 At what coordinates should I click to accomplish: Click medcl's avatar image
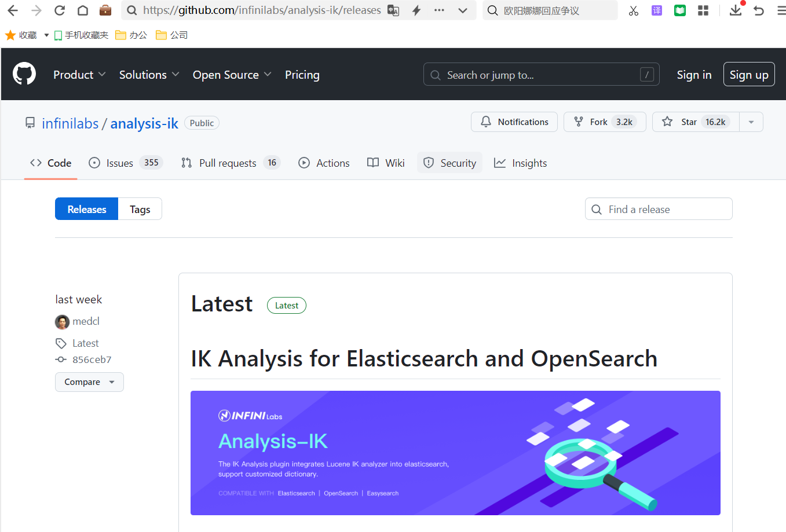click(62, 322)
